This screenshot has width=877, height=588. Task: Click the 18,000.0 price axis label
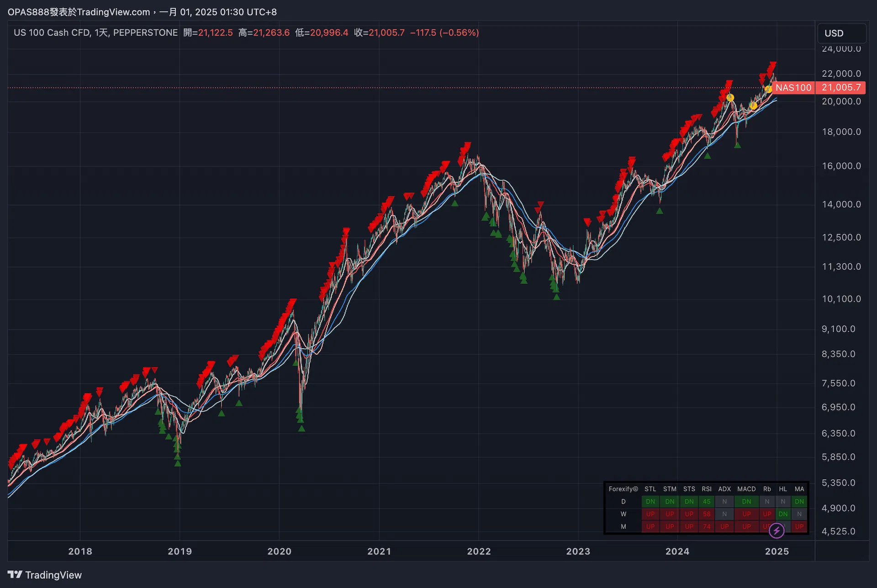841,132
